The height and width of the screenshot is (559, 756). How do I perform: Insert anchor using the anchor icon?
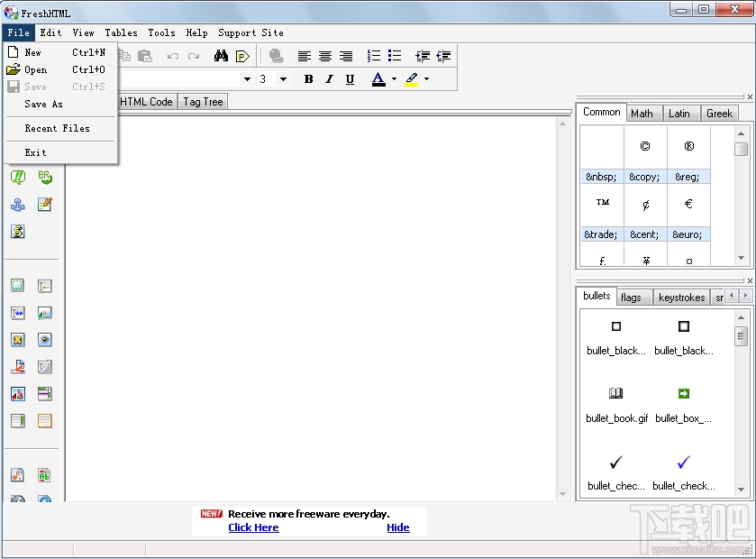[17, 205]
